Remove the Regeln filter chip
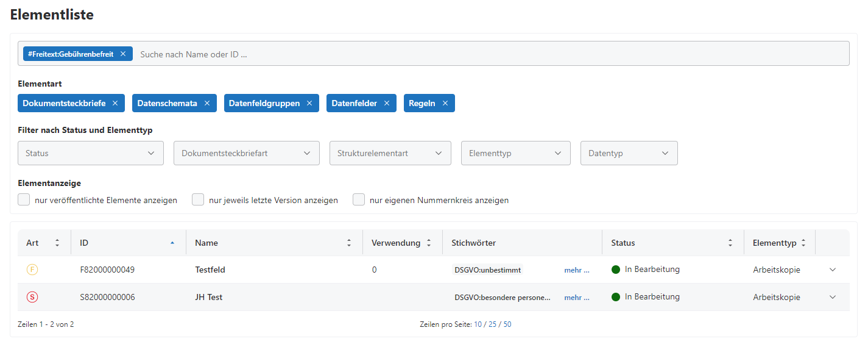 coord(445,103)
